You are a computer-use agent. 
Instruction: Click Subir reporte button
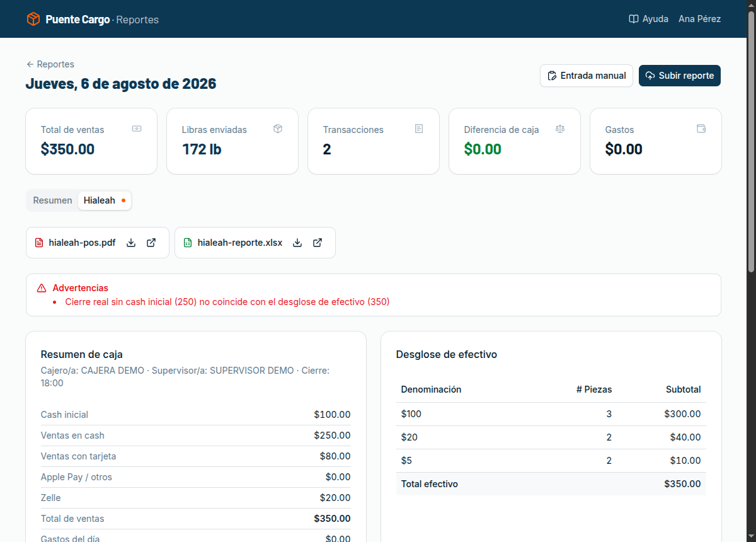(680, 76)
